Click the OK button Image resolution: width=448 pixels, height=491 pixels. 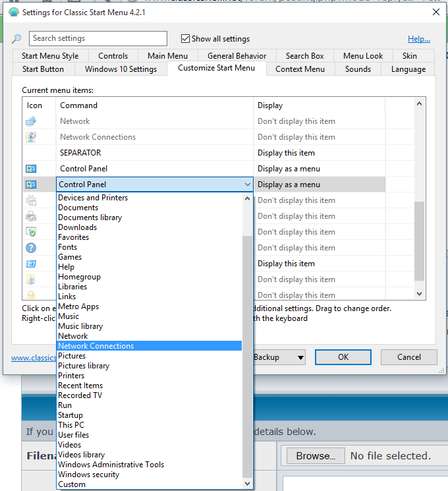click(x=343, y=357)
